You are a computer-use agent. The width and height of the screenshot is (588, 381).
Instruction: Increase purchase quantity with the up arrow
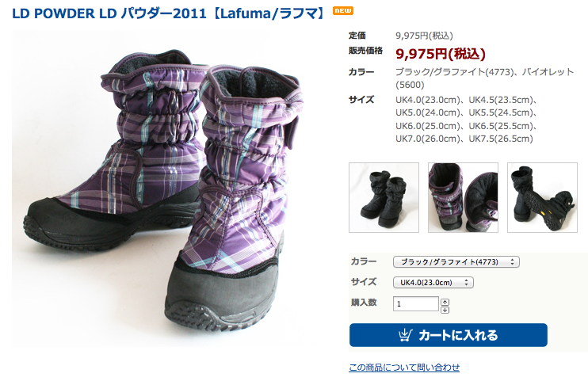(445, 302)
